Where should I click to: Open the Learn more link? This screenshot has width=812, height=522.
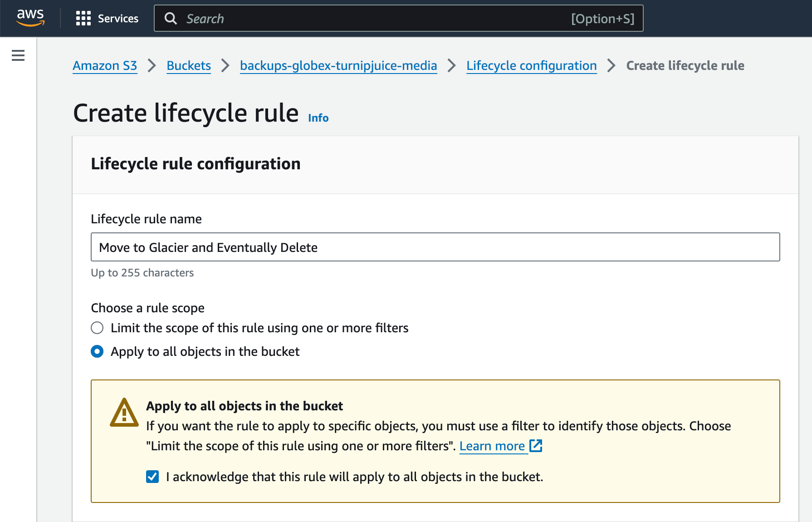pos(493,446)
